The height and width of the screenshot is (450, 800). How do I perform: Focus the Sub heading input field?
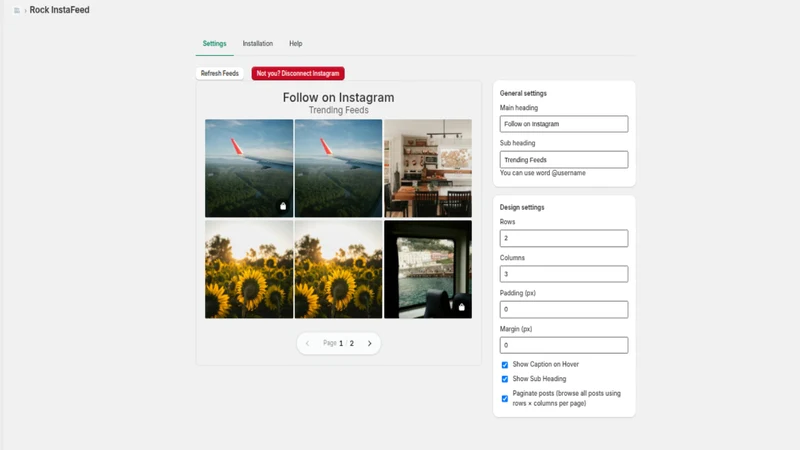tap(564, 160)
